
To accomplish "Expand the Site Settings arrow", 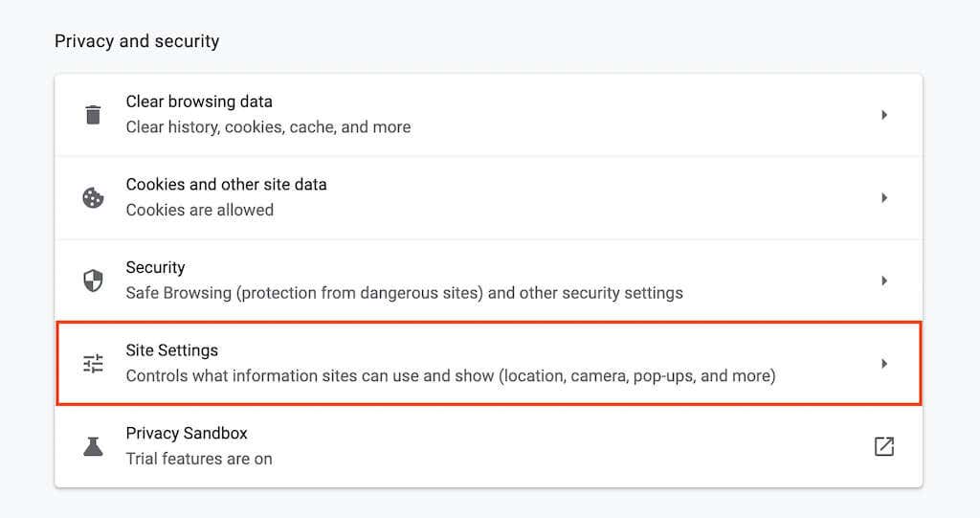I will point(884,364).
